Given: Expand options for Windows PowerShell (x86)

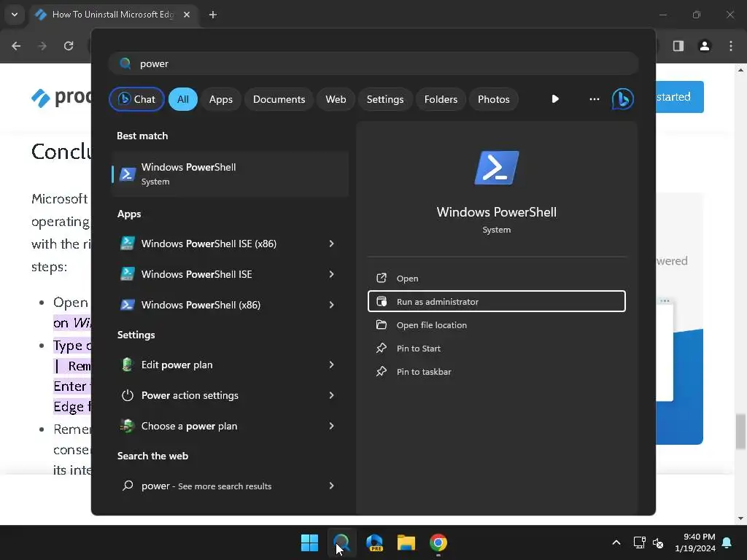Looking at the screenshot, I should [x=332, y=305].
